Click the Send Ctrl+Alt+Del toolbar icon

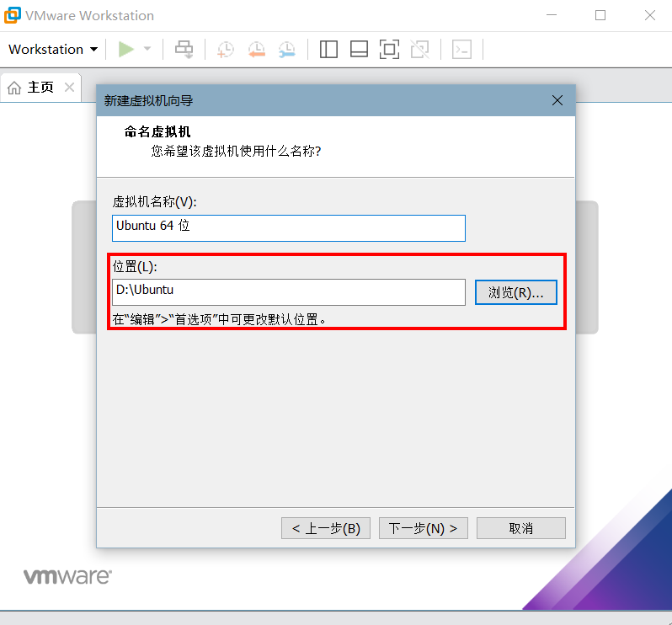click(x=184, y=49)
